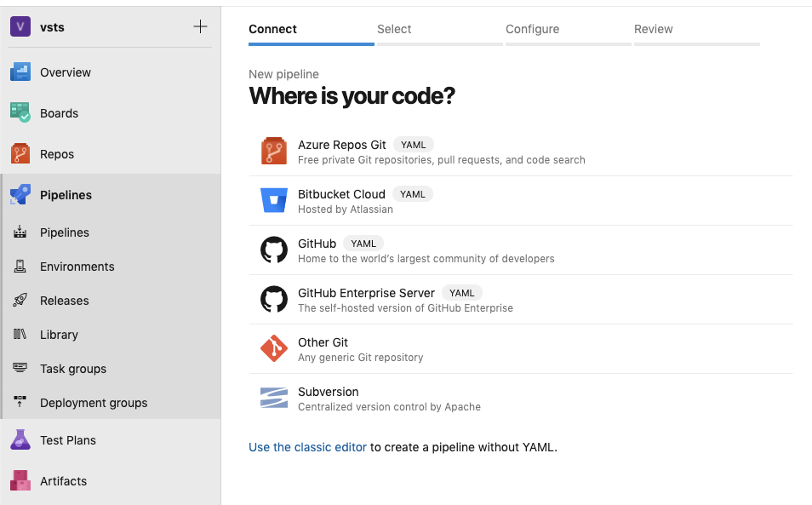The height and width of the screenshot is (505, 812).
Task: Open the Test Plans flask icon
Action: (x=20, y=440)
